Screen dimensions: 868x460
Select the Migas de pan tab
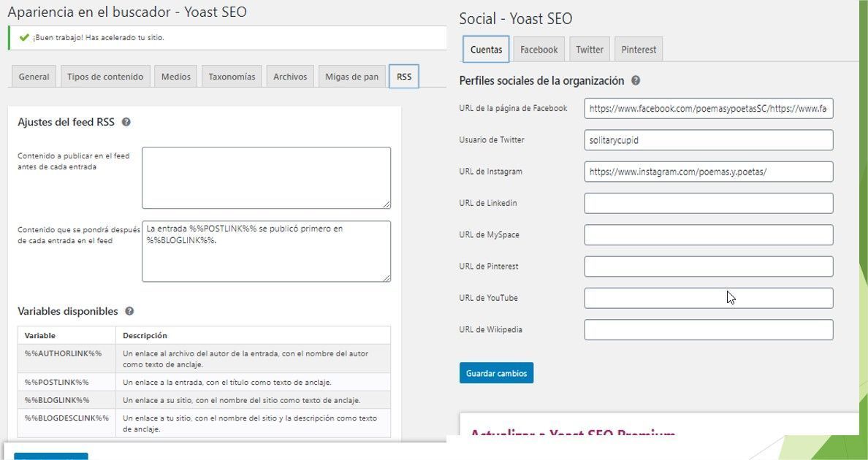(x=351, y=77)
